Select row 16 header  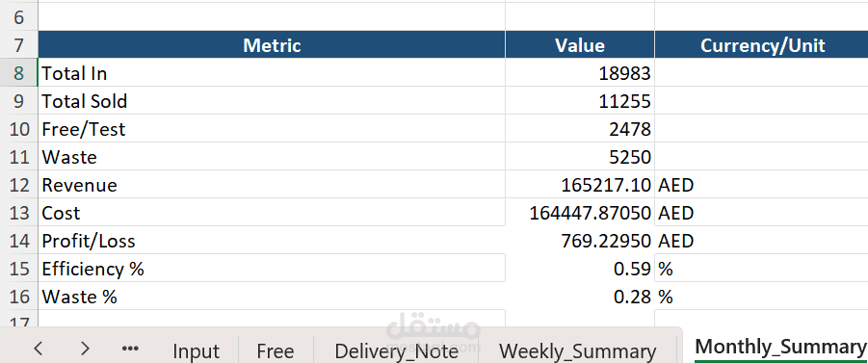click(19, 297)
